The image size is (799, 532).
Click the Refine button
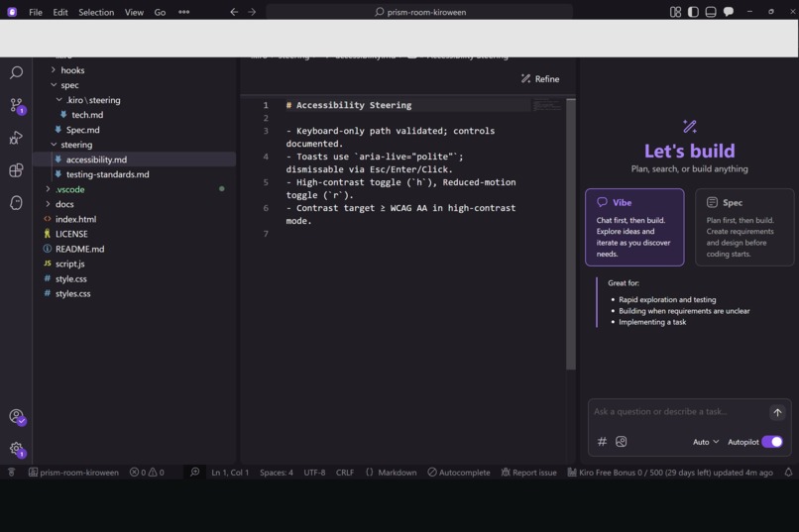click(540, 79)
